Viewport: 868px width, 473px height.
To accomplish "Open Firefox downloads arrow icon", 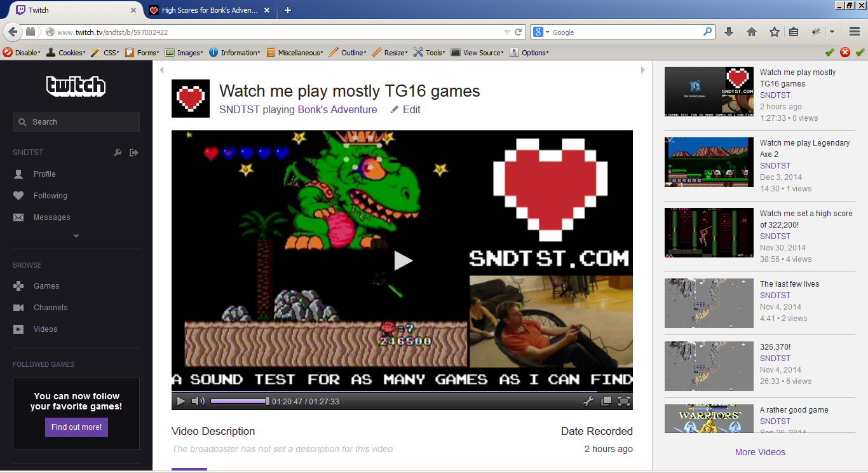I will tap(729, 32).
